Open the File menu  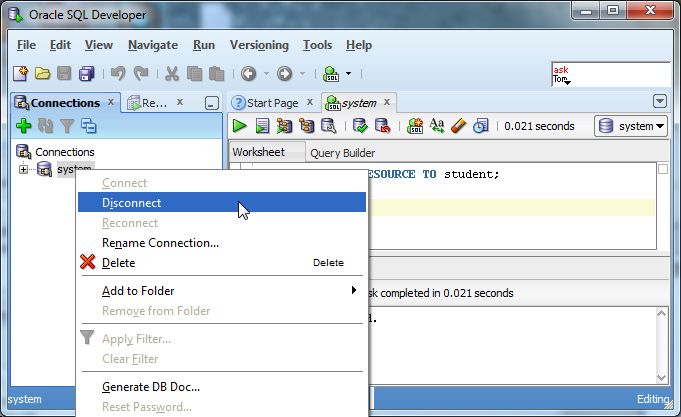(x=26, y=45)
